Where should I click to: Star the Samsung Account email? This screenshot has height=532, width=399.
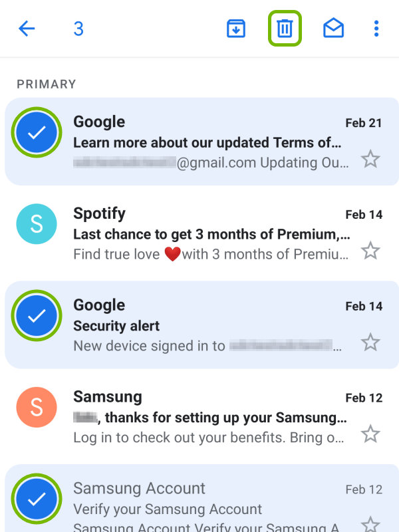370,525
